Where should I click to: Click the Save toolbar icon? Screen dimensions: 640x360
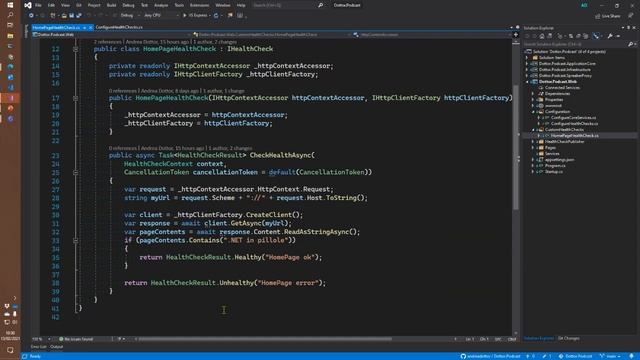[x=71, y=16]
